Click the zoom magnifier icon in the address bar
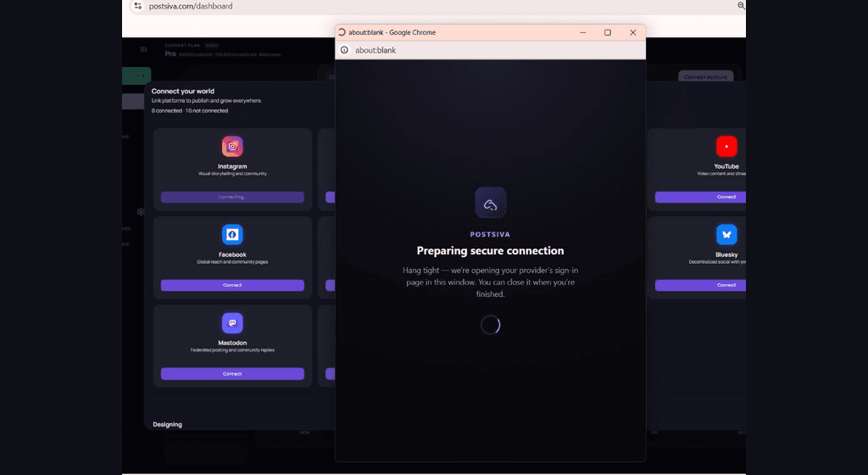868x475 pixels. click(741, 6)
